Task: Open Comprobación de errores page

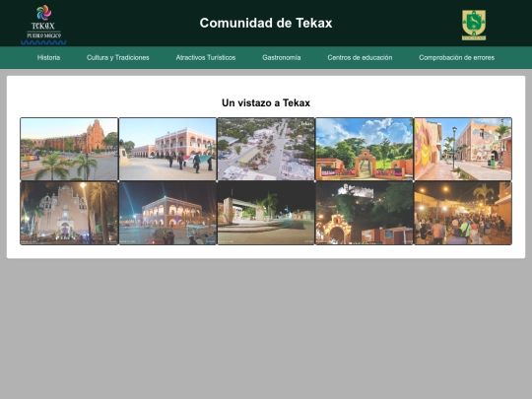Action: (456, 58)
